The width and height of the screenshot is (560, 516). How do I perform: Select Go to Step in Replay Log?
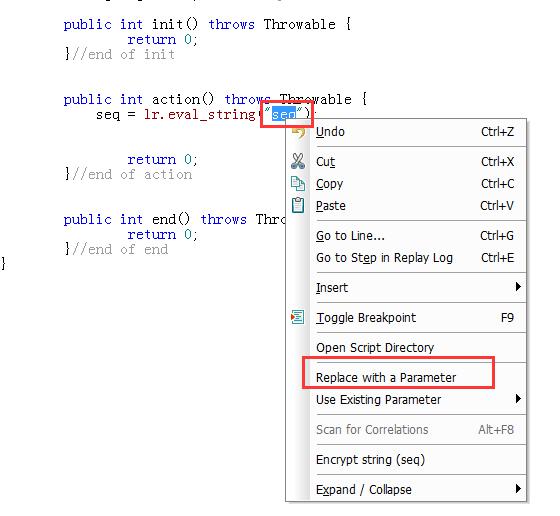384,258
